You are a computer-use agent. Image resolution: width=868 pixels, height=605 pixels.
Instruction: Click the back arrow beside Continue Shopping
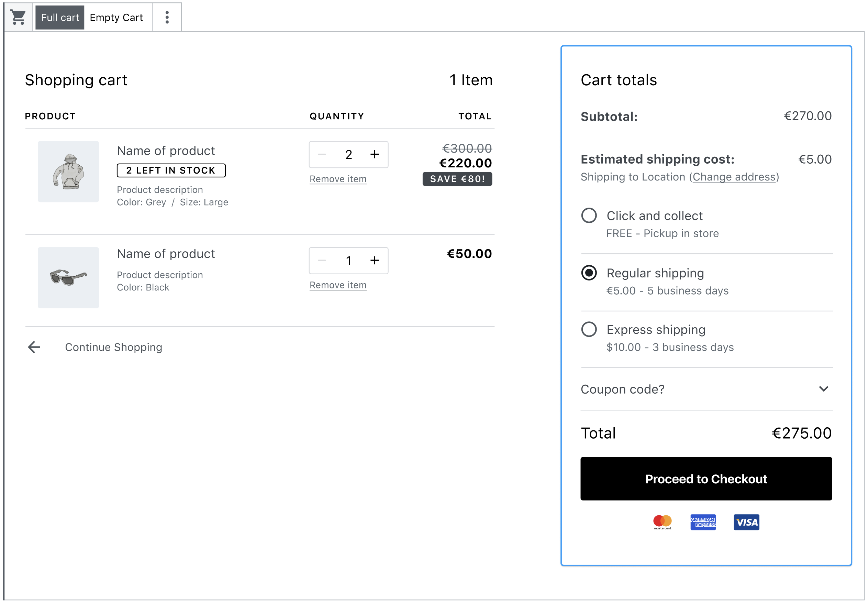pyautogui.click(x=33, y=347)
